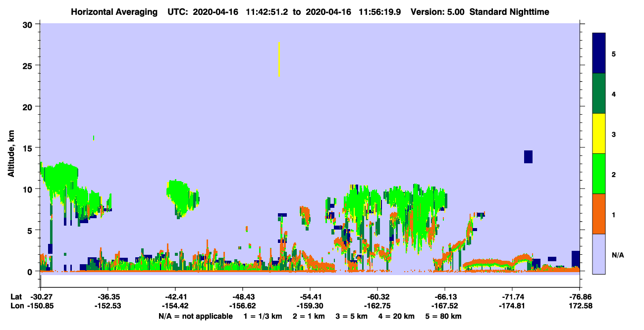Click the start time '11:42:51.2' in the title
Screen dimensions: 644x330
click(x=268, y=12)
